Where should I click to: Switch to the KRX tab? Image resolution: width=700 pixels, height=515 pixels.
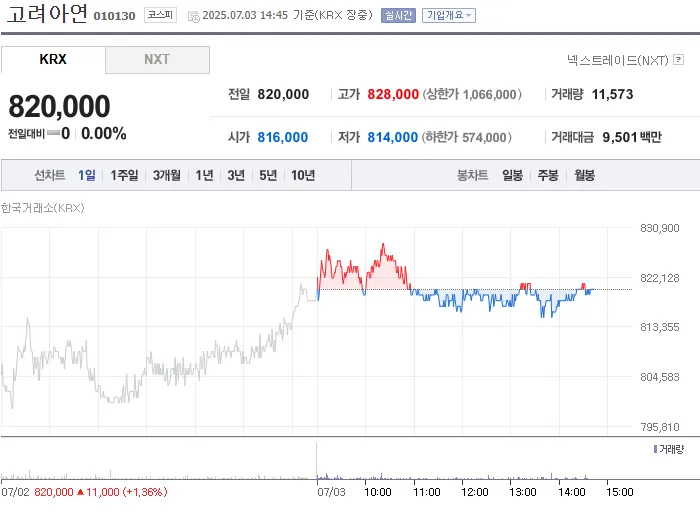click(x=53, y=59)
